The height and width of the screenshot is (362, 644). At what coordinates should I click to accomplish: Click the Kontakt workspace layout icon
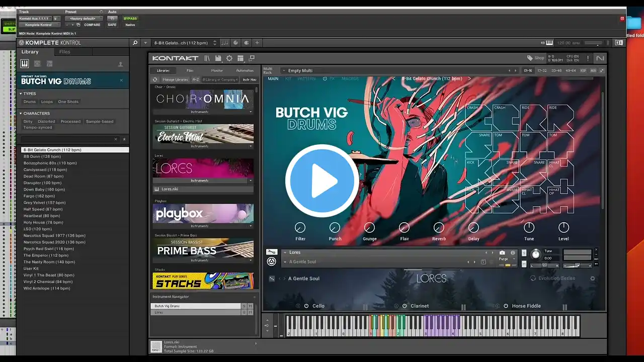pos(240,58)
